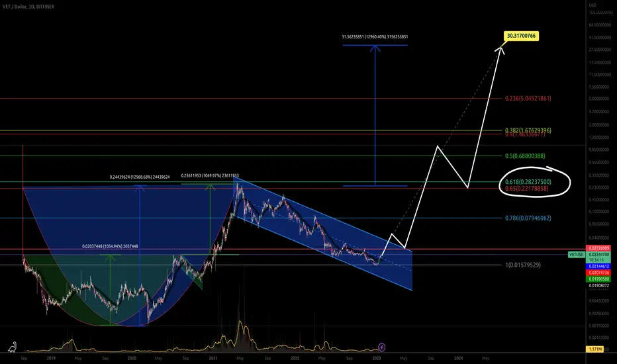
Task: Select the 0.786(0.07946062) Fibonacci level label
Action: click(528, 218)
